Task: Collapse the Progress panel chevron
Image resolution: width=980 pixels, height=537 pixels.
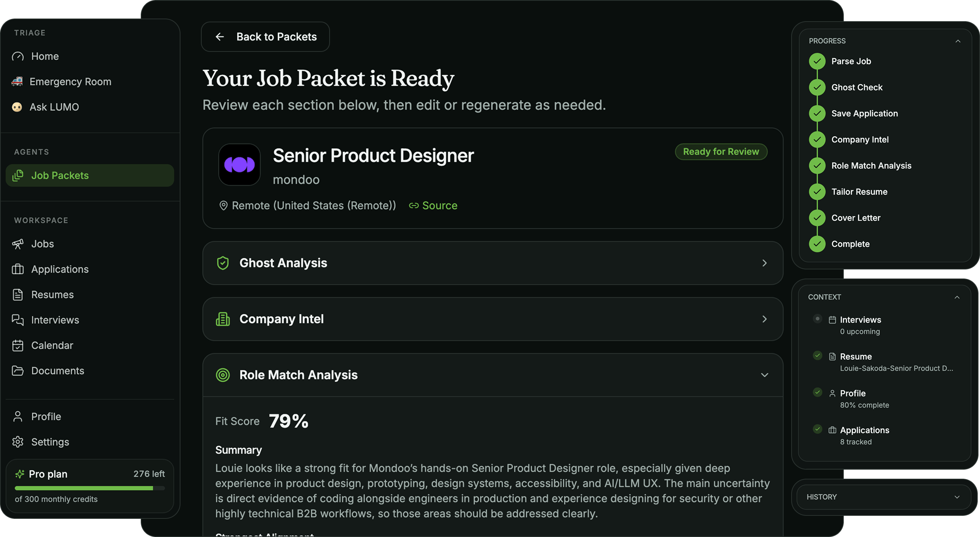Action: click(958, 41)
